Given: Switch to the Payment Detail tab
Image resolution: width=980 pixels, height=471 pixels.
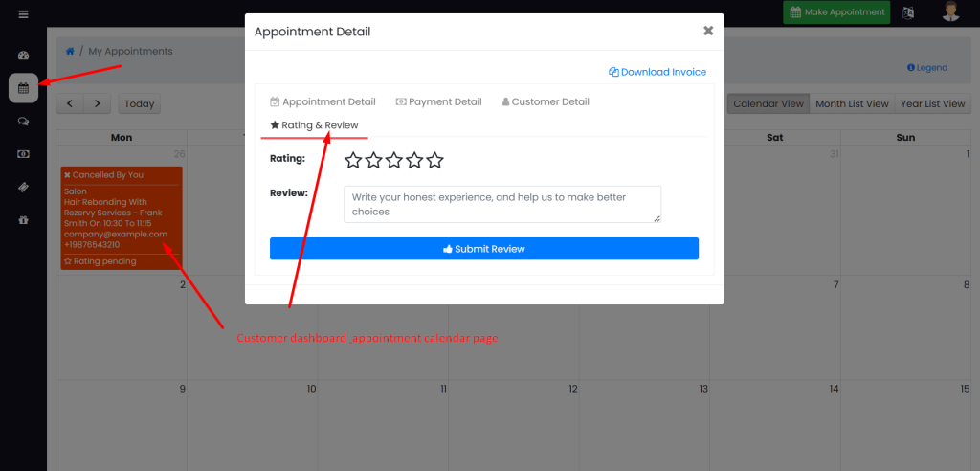Looking at the screenshot, I should 438,102.
